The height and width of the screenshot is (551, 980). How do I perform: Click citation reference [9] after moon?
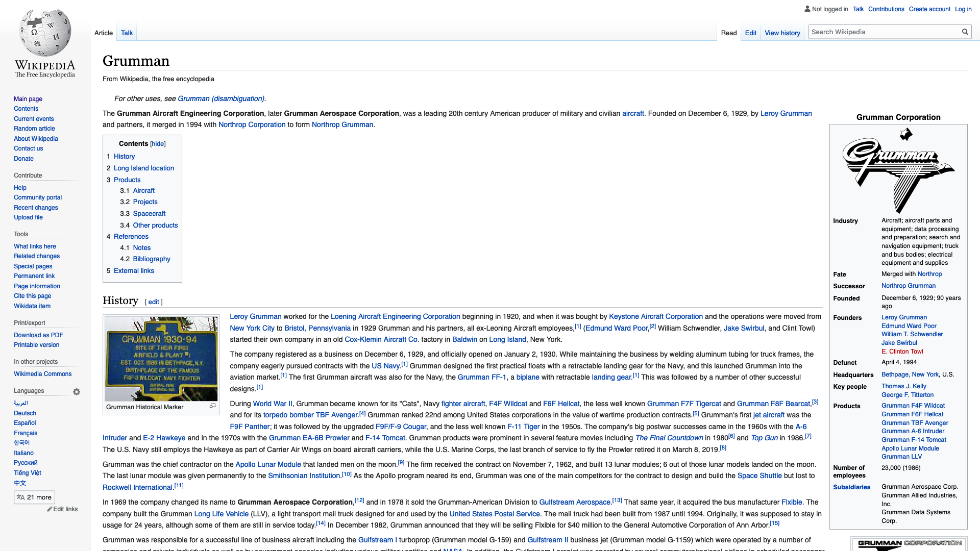click(x=401, y=463)
